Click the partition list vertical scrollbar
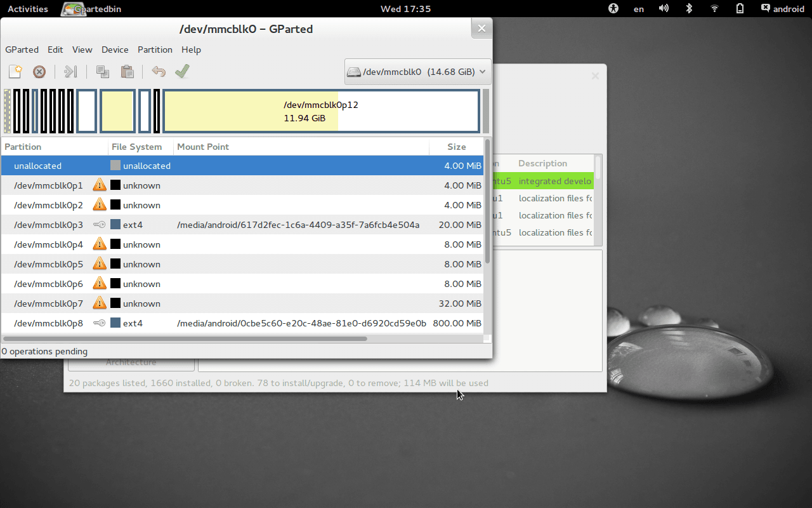 tap(487, 201)
